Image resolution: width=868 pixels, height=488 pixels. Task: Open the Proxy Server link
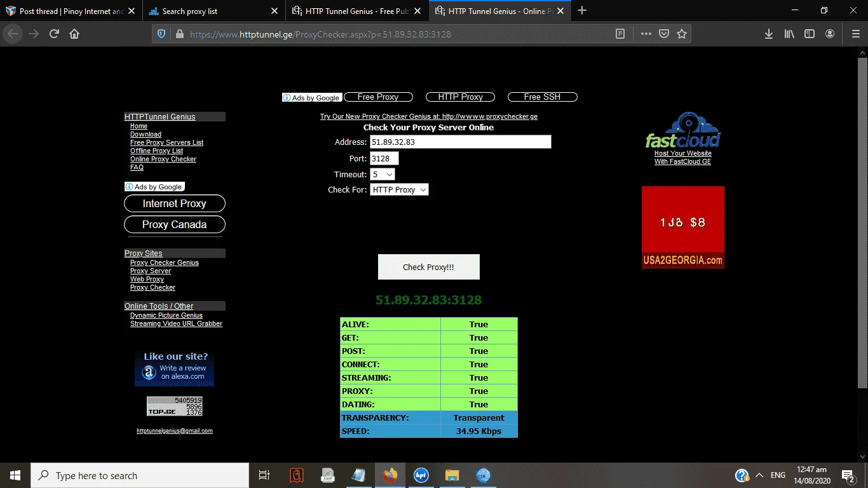point(151,271)
